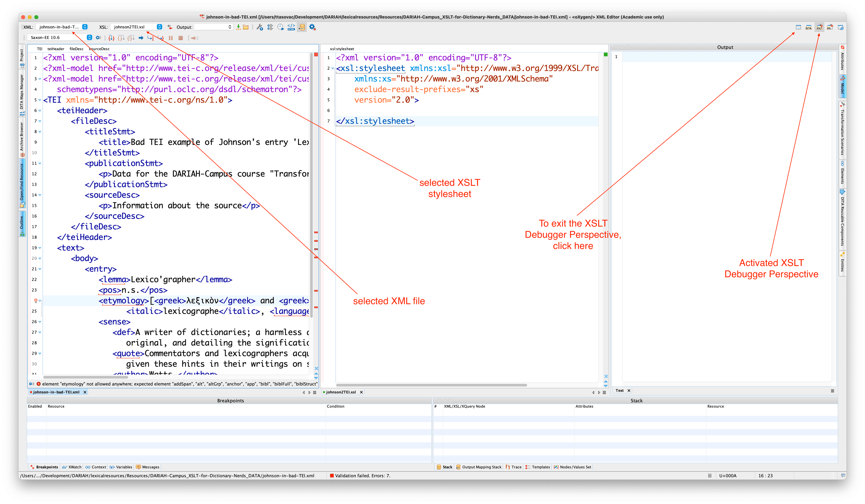Click the Editor perspective icon
Viewport: 865px width, 504px height.
pos(798,27)
